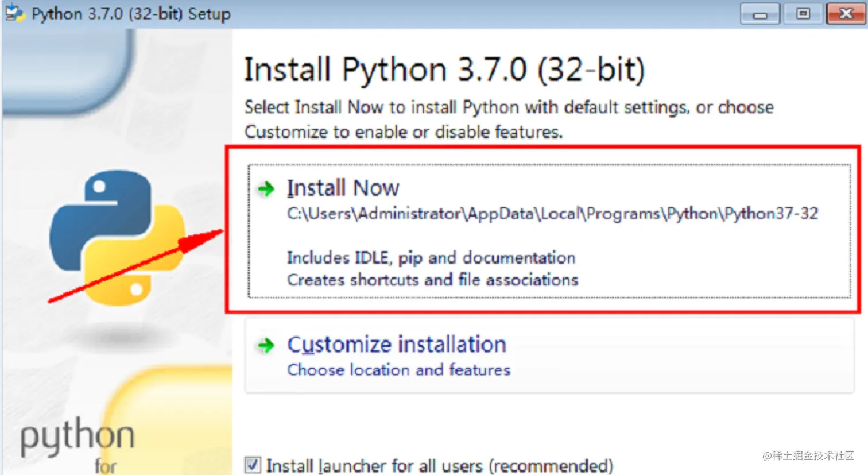Click 'Includes IDLE, pip and documentation' text
The width and height of the screenshot is (868, 475).
(x=431, y=258)
